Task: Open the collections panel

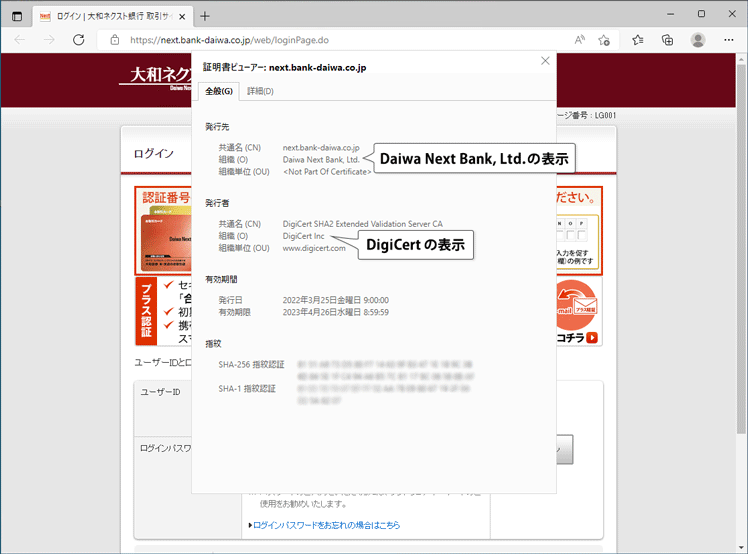Action: (667, 40)
